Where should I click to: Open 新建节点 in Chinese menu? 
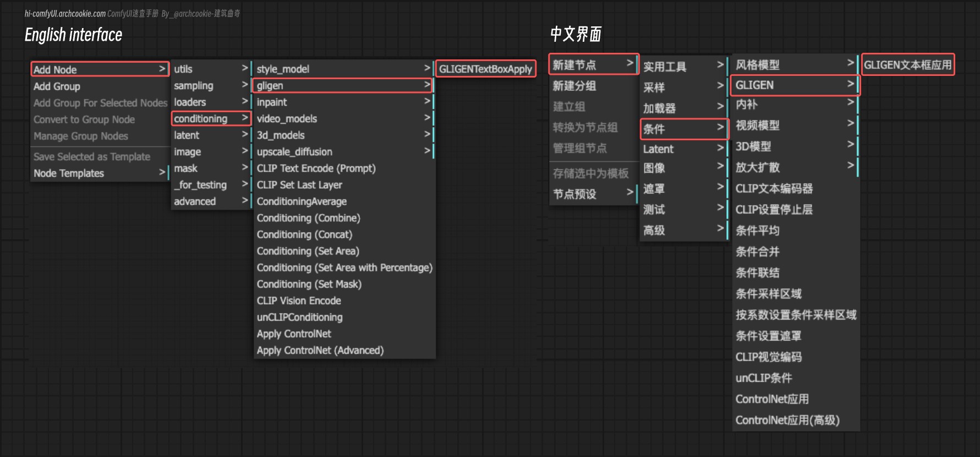click(x=594, y=64)
